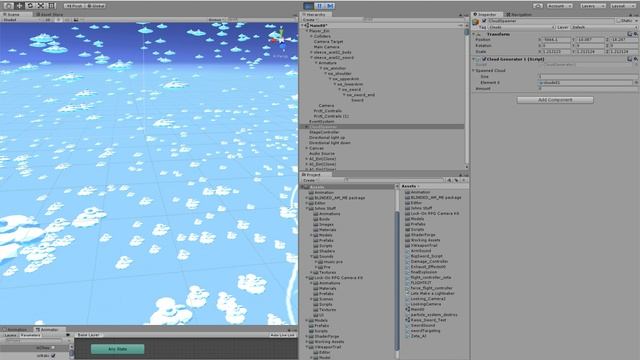This screenshot has height=360, width=640.
Task: Switch to the Asset Store tab
Action: pyautogui.click(x=50, y=14)
